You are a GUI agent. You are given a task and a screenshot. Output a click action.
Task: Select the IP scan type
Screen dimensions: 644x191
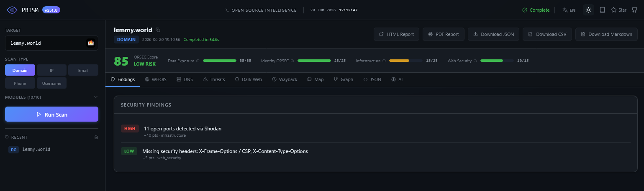51,70
